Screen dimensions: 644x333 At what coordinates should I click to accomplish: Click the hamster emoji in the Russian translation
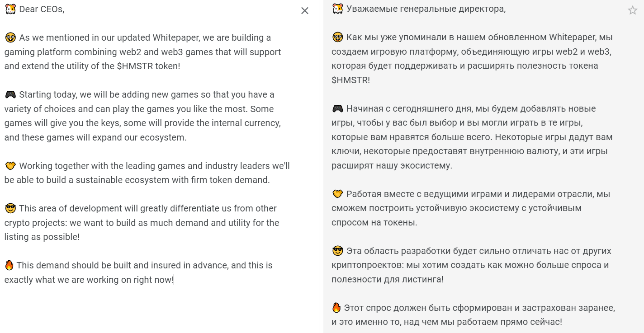tap(337, 9)
